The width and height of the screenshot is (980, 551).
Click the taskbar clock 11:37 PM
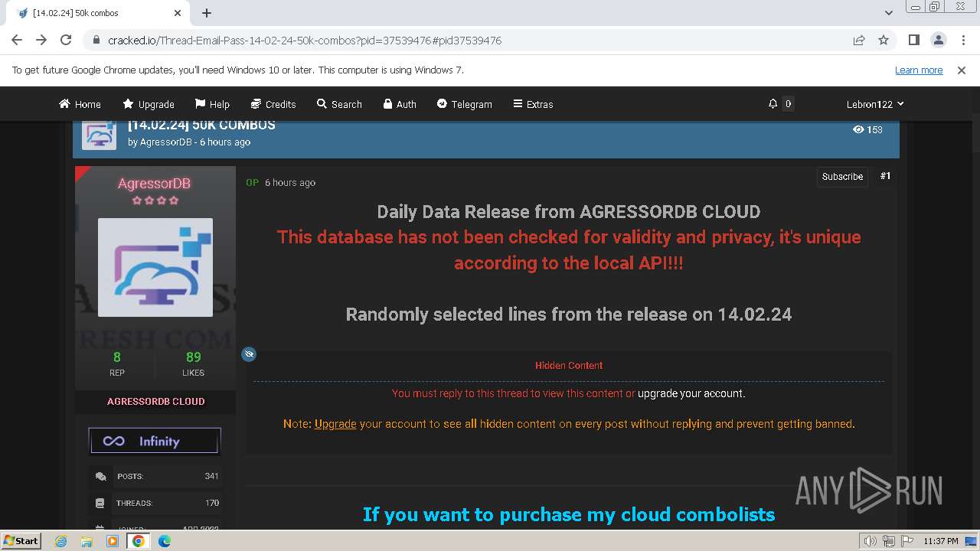pos(940,541)
